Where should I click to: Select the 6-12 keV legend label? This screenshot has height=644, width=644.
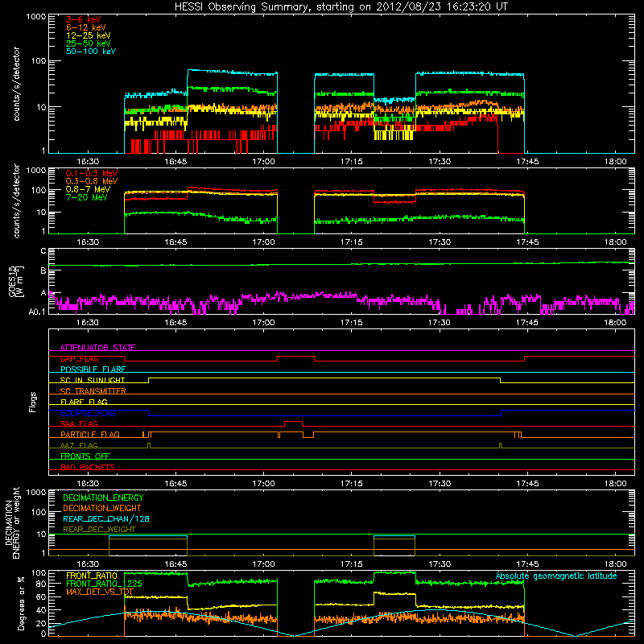86,27
